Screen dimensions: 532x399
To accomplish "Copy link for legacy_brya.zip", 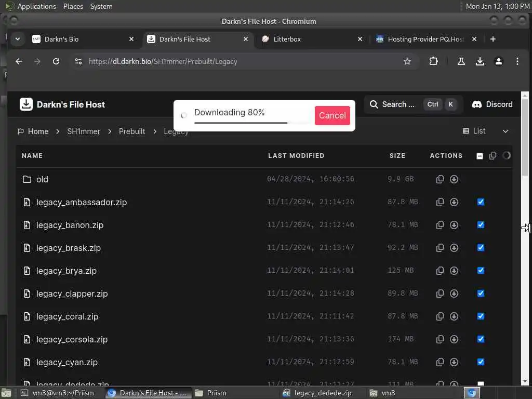I will tap(440, 271).
